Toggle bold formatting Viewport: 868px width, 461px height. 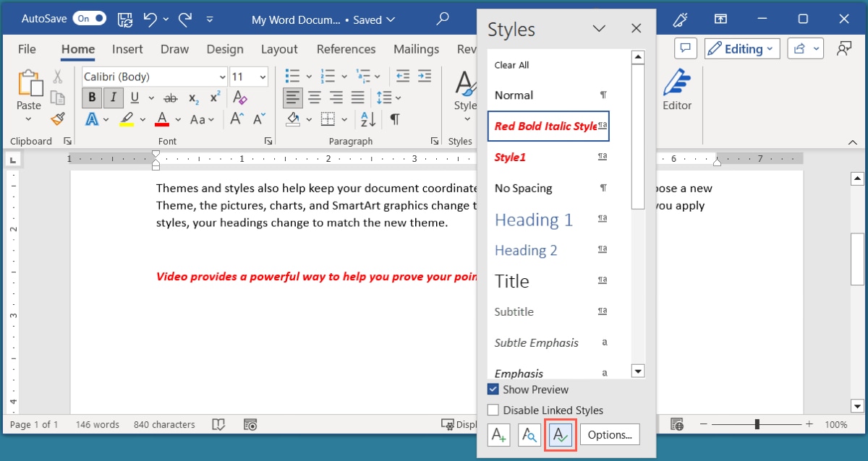[91, 97]
